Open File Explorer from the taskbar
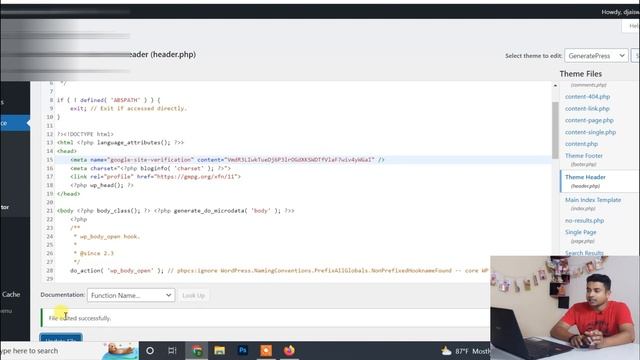This screenshot has height=360, width=640. tap(220, 351)
